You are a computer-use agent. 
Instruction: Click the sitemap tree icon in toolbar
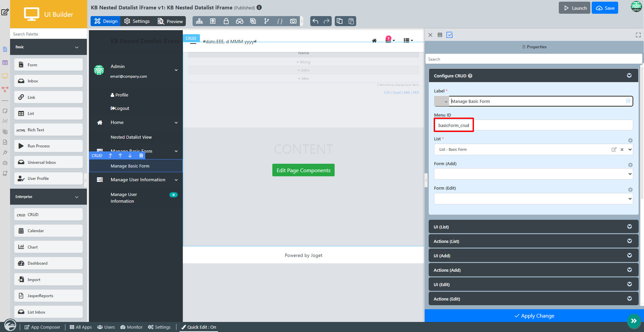point(199,21)
